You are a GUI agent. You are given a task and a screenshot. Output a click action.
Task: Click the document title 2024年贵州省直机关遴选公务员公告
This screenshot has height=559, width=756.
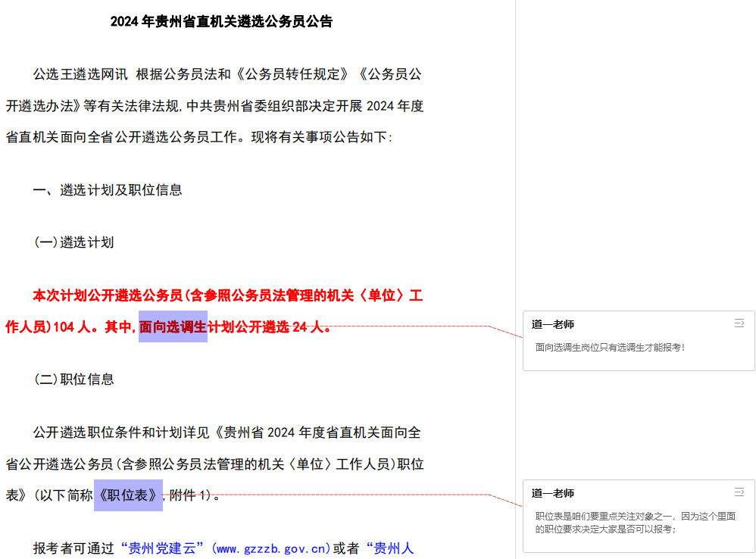coord(221,22)
